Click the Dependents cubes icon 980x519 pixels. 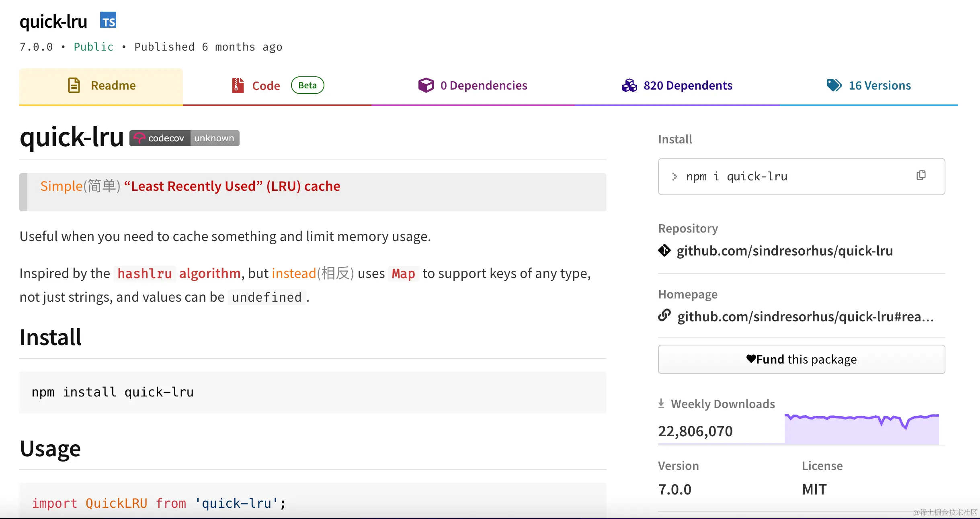[629, 85]
